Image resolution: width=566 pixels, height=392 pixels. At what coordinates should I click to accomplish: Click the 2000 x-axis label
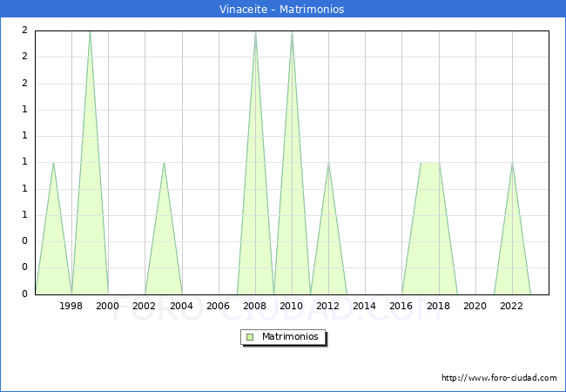[108, 306]
